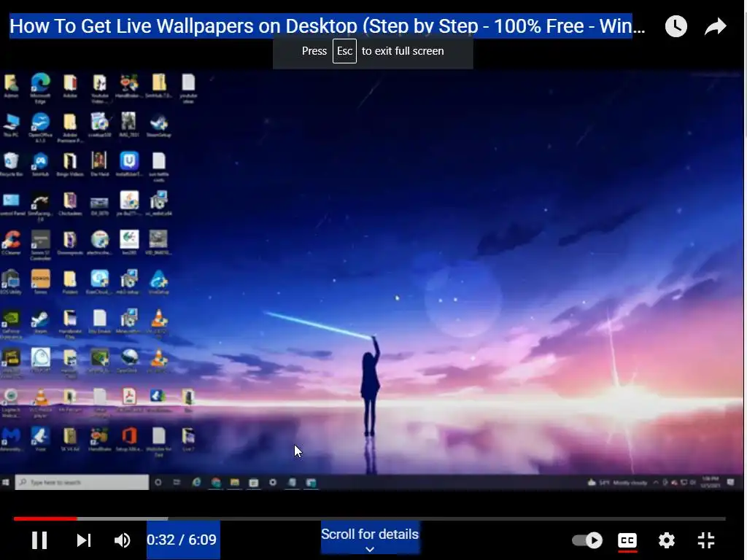Click the SimHub gamepad shortcut icon
Image resolution: width=747 pixels, height=560 pixels.
[41, 164]
